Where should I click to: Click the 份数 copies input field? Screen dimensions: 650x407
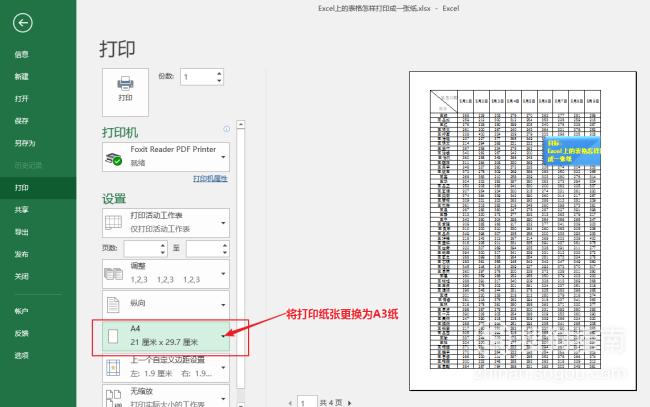point(198,77)
